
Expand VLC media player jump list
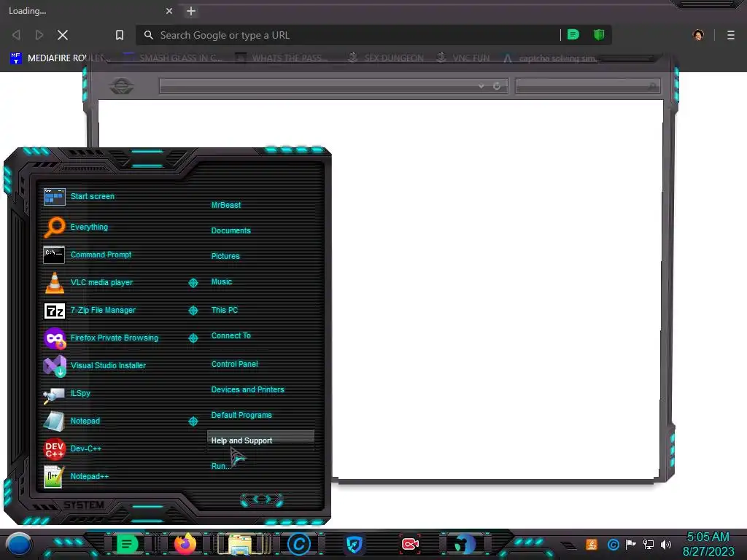[x=193, y=283]
